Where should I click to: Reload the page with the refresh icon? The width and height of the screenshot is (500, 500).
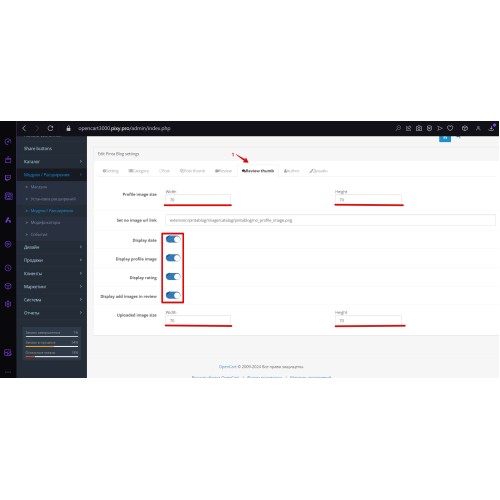(x=50, y=128)
